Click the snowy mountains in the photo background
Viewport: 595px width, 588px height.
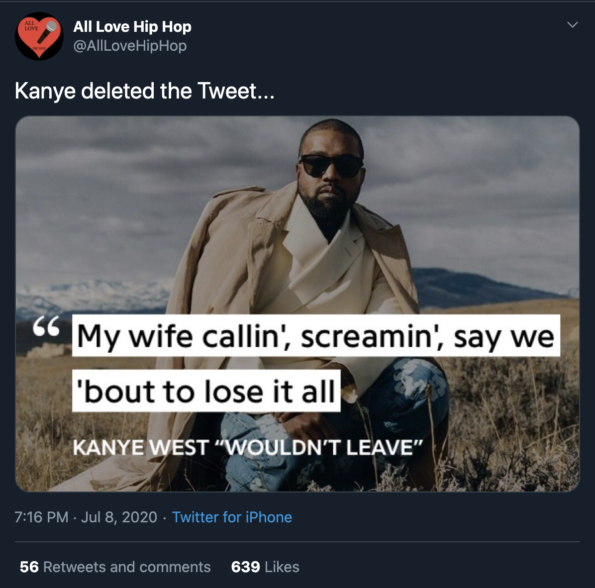click(x=93, y=296)
